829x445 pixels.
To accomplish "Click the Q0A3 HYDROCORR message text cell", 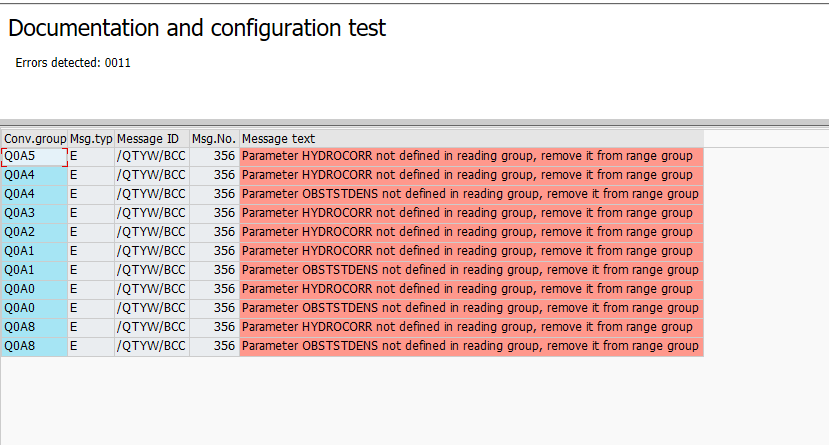I will point(471,214).
